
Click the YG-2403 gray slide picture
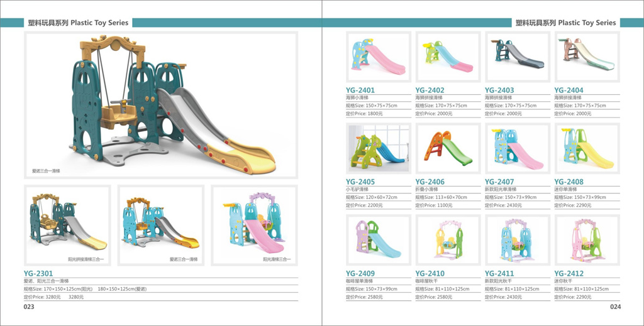(518, 57)
